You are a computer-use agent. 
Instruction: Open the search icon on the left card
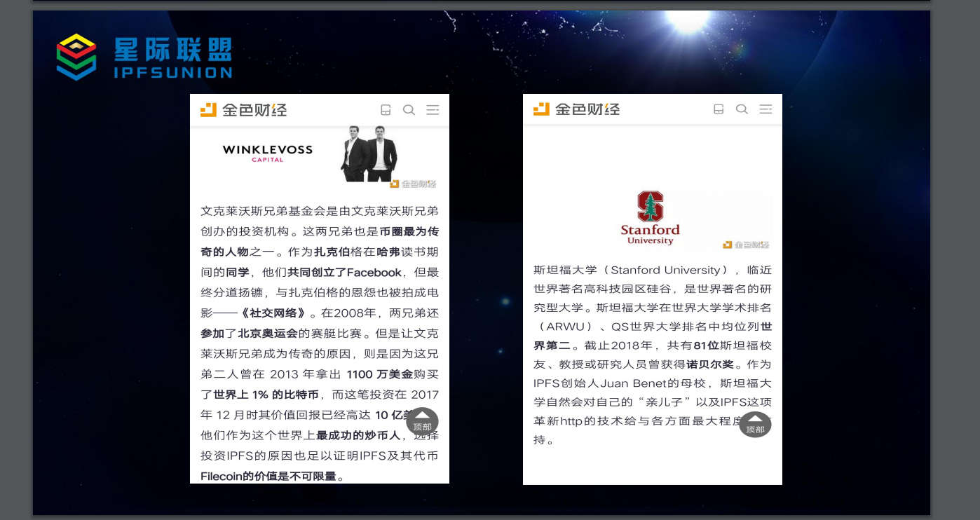(409, 110)
